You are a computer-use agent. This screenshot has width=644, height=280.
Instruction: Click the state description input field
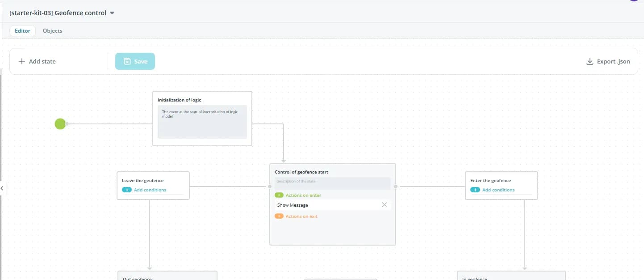tap(332, 182)
